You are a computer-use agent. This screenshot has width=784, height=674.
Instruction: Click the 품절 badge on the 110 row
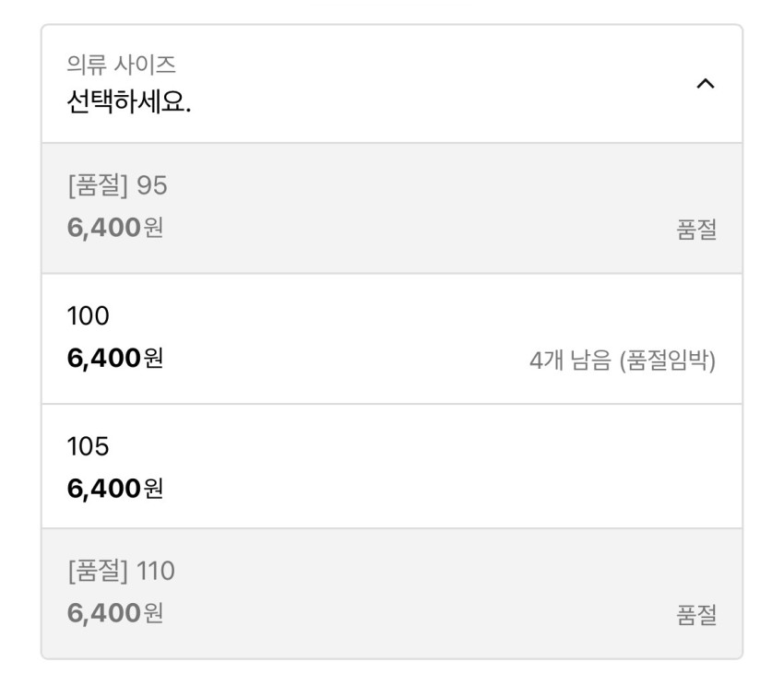(x=696, y=615)
